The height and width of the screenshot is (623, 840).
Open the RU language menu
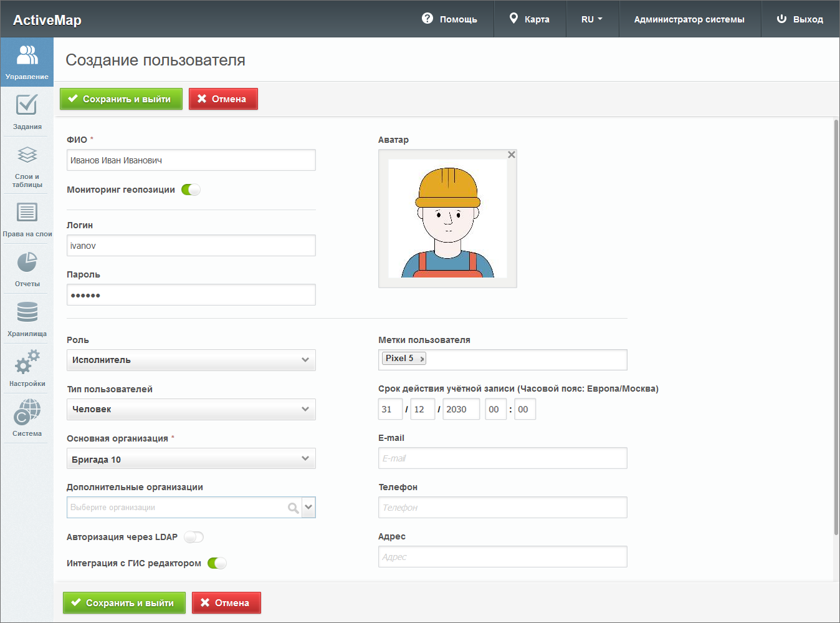click(x=591, y=19)
